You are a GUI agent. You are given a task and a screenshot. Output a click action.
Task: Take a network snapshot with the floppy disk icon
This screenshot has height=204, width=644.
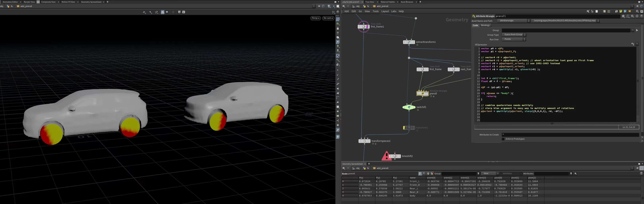617,11
